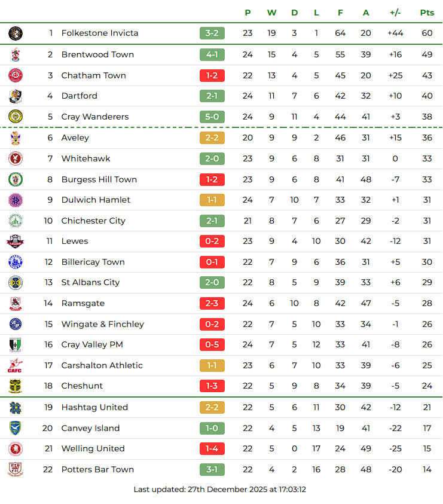Viewport: 443px width, 504px height.
Task: Click the Potters Bar Town crest
Action: pos(16,469)
